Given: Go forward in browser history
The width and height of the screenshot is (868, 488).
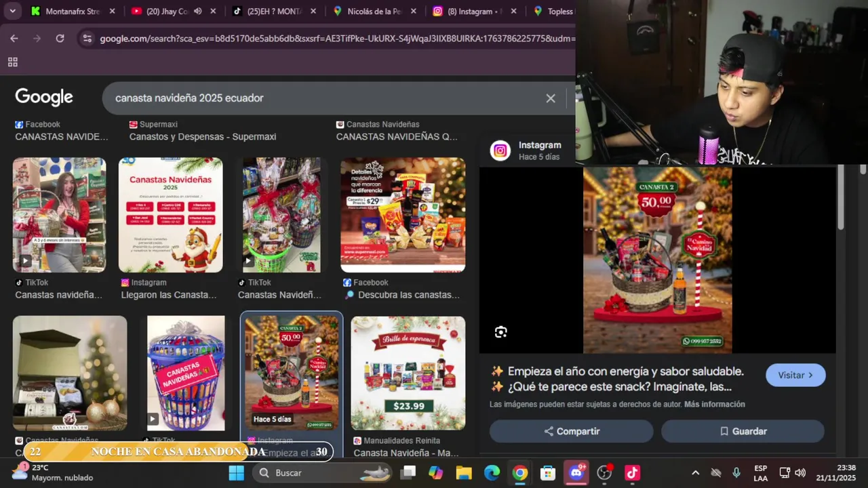Looking at the screenshot, I should tap(37, 39).
